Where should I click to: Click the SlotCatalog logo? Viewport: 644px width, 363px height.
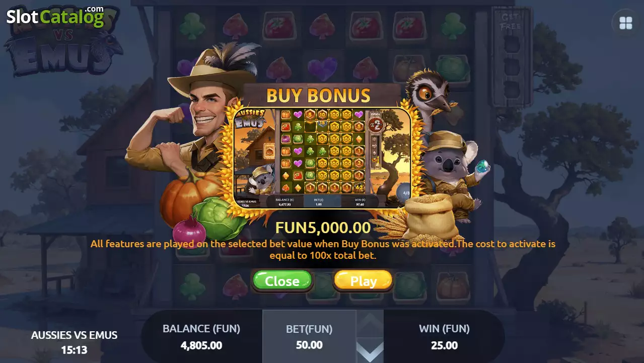pos(55,17)
